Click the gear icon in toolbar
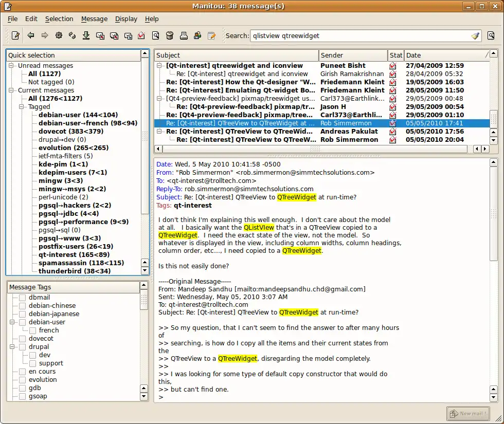Image resolution: width=504 pixels, height=424 pixels. pos(59,35)
